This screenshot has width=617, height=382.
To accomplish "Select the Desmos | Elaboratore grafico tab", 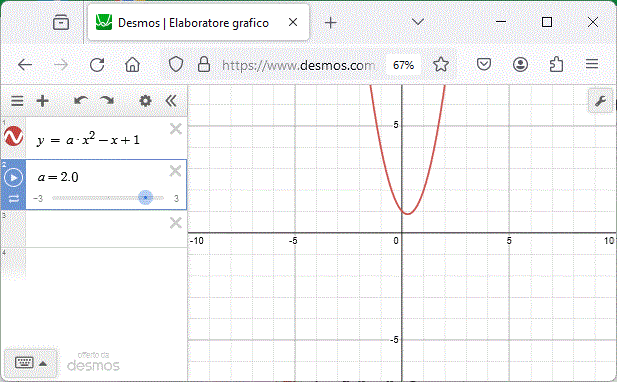I will [x=198, y=22].
